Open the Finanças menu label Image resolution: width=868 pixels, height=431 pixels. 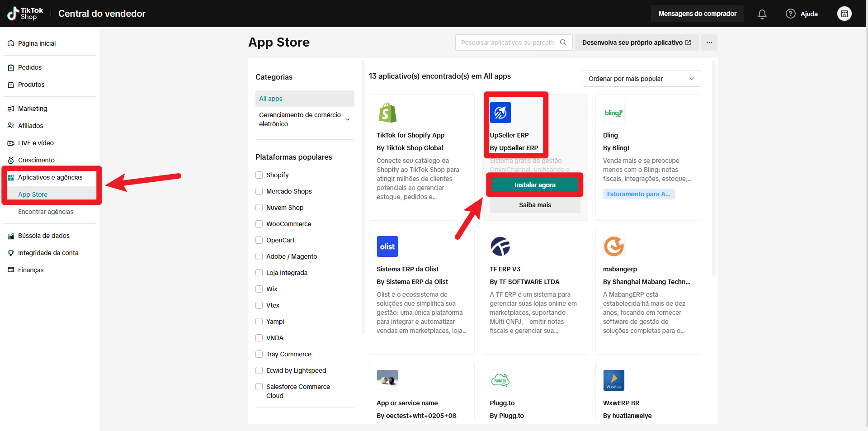(31, 270)
